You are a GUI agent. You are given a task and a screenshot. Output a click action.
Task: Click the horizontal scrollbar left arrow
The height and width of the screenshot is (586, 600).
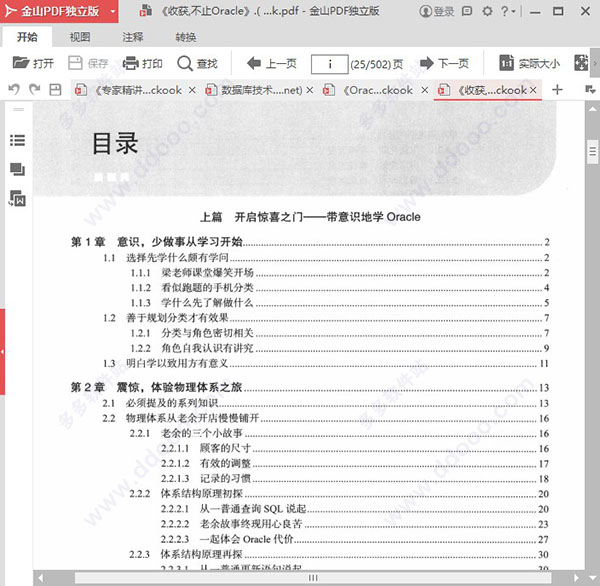point(40,578)
